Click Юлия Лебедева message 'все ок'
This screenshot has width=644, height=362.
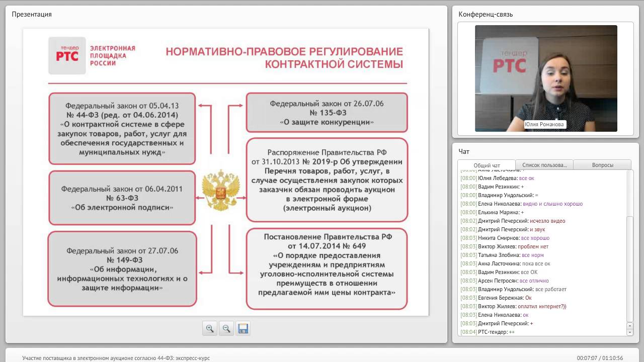[x=527, y=178]
